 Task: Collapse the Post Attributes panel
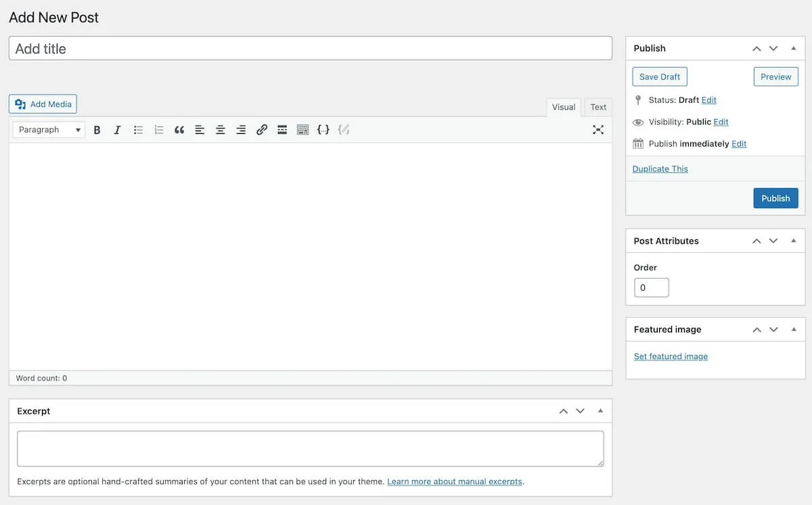click(793, 241)
